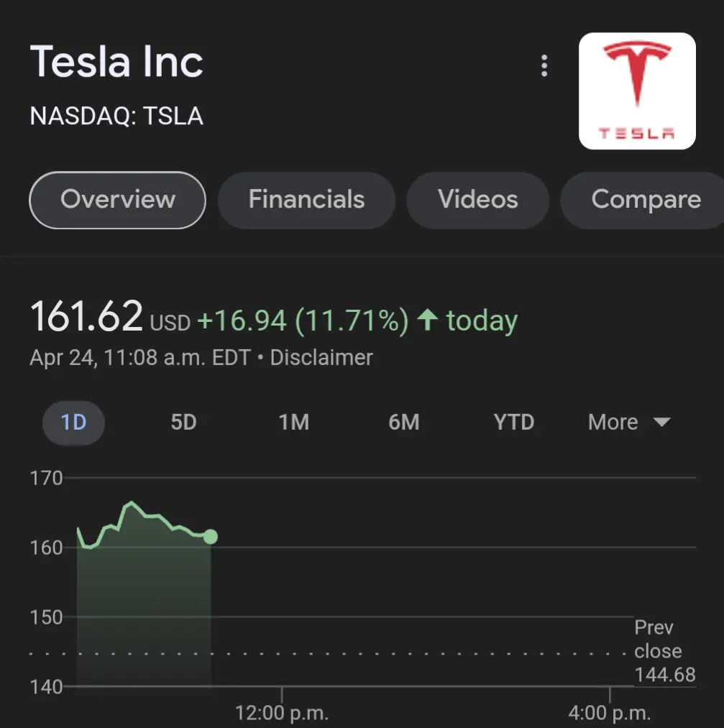Viewport: 724px width, 728px height.
Task: Click the green current price dot on chart
Action: (x=211, y=536)
